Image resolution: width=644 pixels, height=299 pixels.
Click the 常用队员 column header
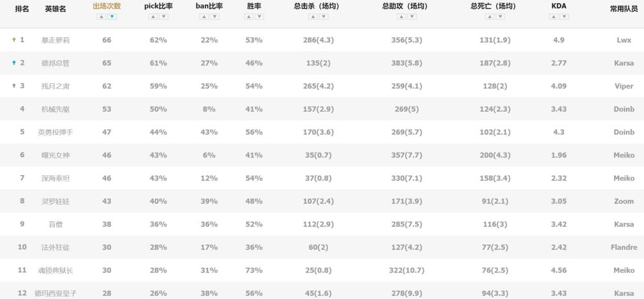click(x=624, y=8)
